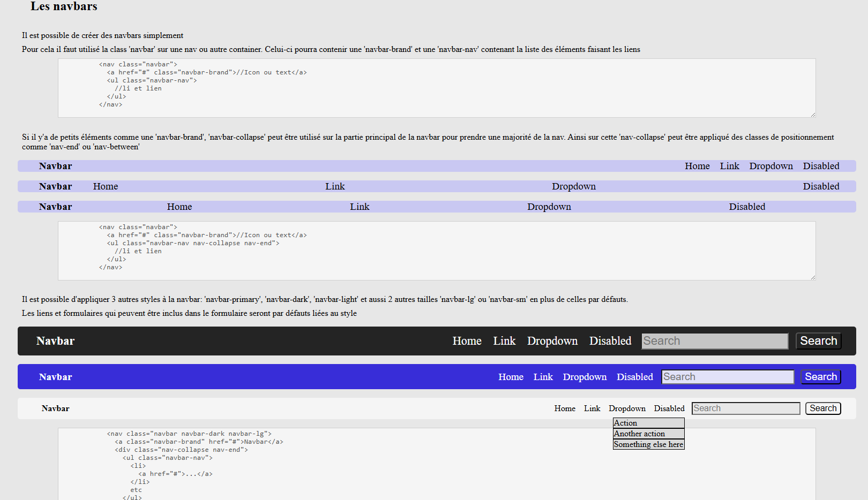Open the Dropdown menu in the dark navbar
Screen dimensions: 868x500
tap(552, 341)
